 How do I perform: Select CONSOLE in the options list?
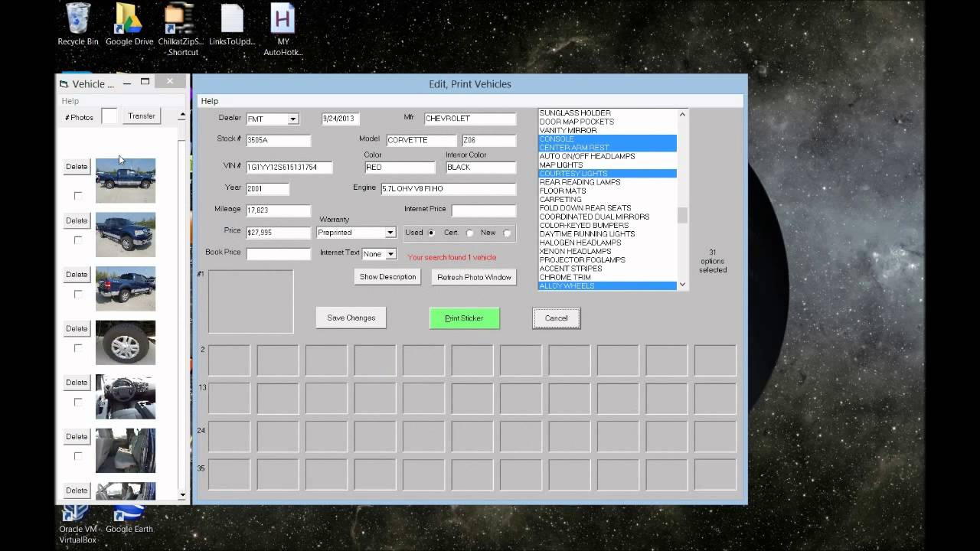point(608,139)
